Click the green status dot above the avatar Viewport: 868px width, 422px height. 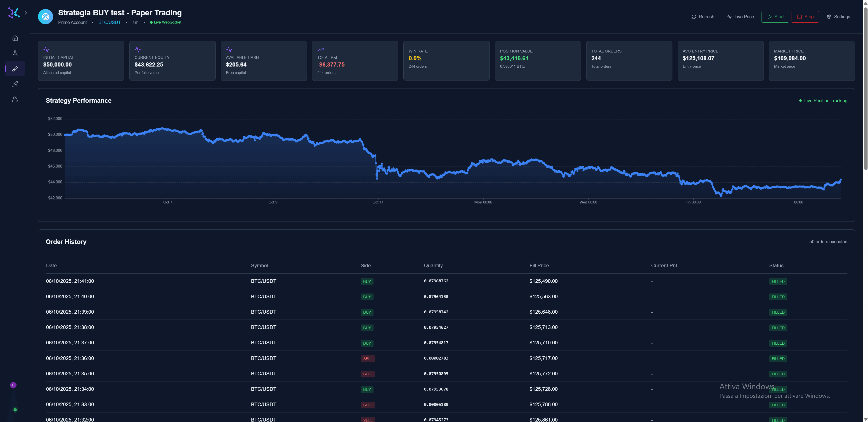coord(15,410)
